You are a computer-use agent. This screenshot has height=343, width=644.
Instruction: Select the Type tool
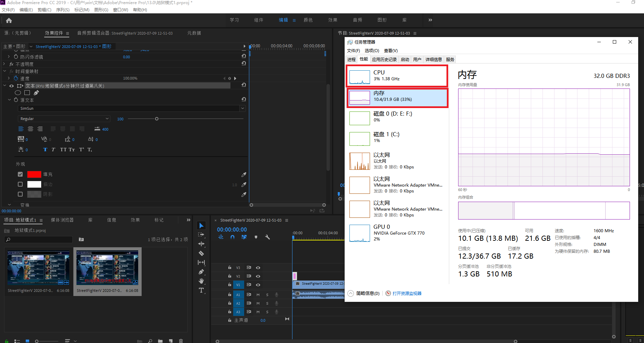201,290
